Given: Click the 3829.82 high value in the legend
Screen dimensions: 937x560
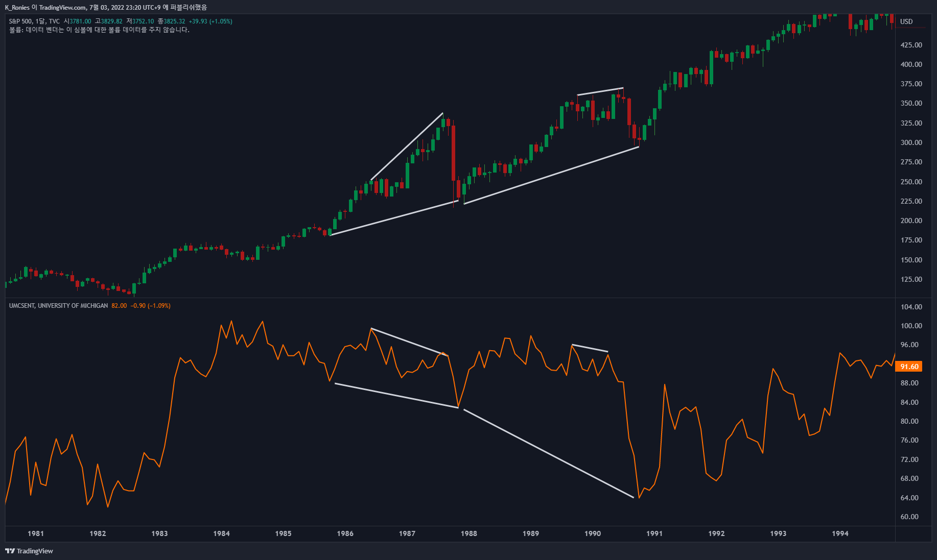Looking at the screenshot, I should (111, 21).
